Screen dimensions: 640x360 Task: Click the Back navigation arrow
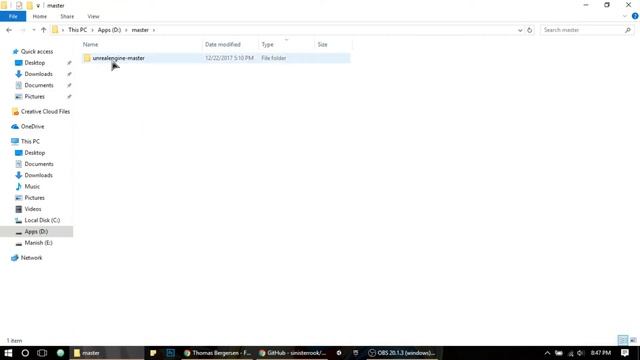click(9, 30)
